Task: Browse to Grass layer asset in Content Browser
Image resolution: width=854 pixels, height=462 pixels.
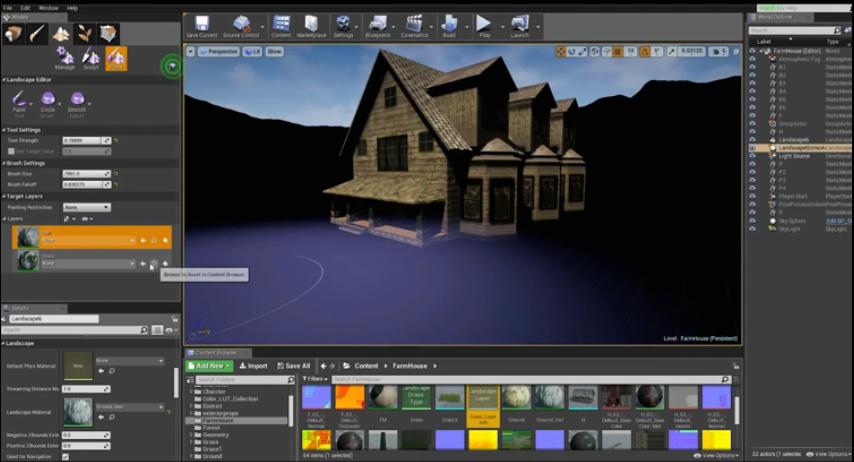Action: [x=154, y=264]
